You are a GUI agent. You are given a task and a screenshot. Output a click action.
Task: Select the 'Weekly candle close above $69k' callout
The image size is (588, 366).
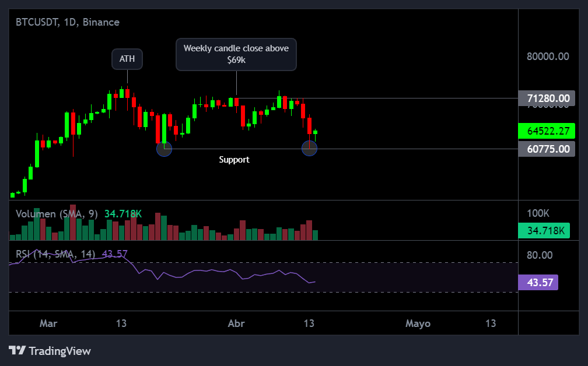coord(236,54)
